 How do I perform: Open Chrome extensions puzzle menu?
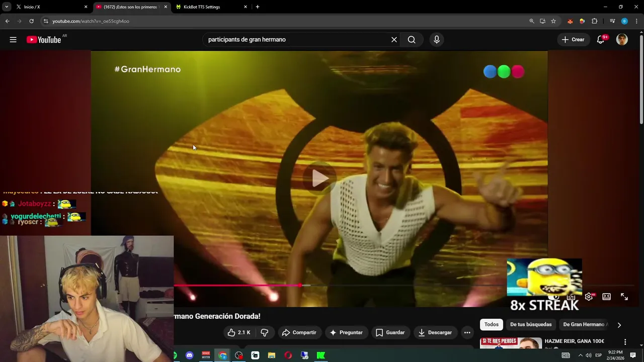[x=595, y=21]
